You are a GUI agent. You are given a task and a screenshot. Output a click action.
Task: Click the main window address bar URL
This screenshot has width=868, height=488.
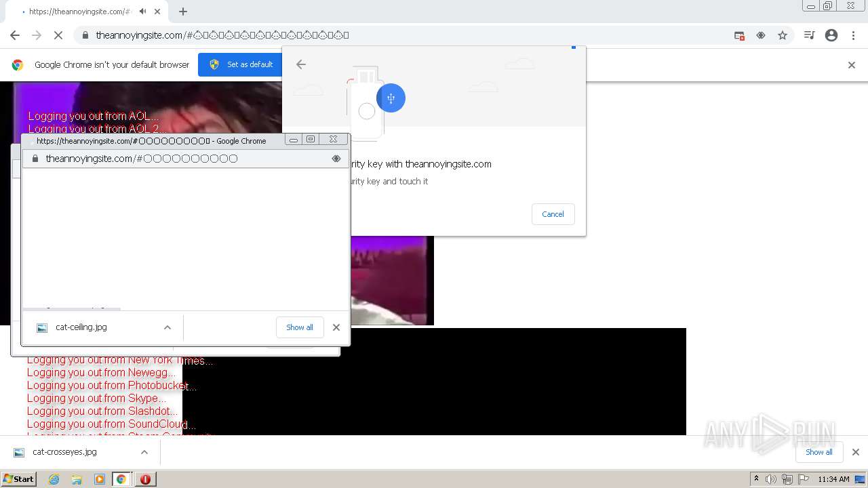tap(222, 35)
